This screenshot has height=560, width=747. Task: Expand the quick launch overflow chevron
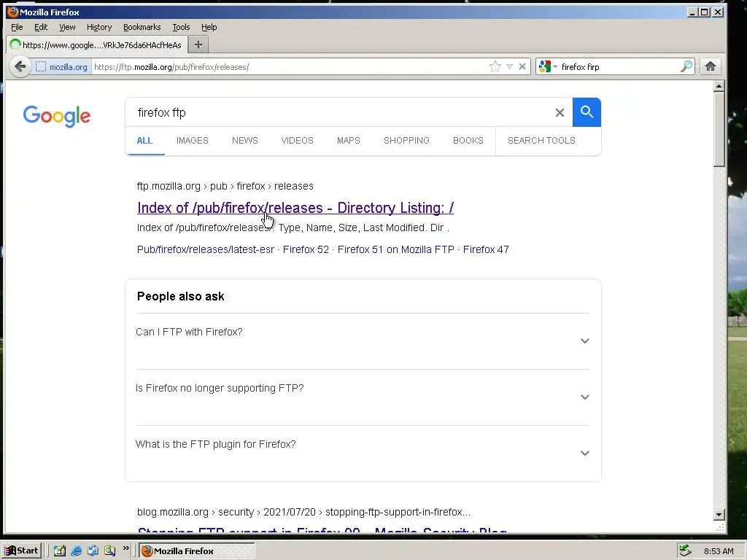coord(125,548)
